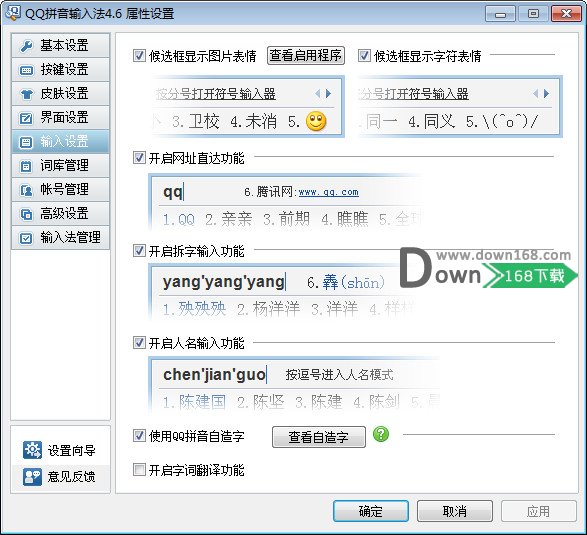Click the keyboard icon for 按键设置
This screenshot has width=587, height=535.
click(26, 70)
